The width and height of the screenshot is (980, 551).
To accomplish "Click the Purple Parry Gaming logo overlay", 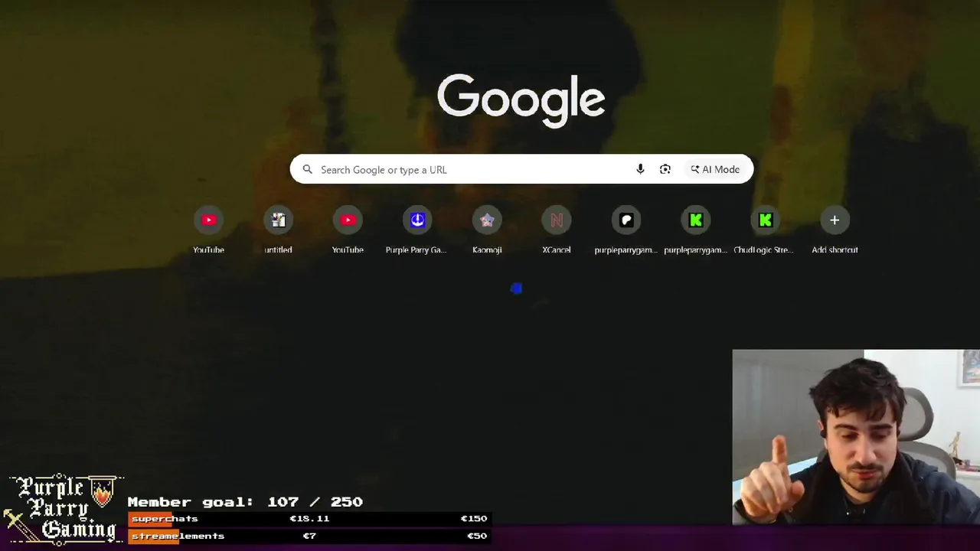I will point(62,508).
